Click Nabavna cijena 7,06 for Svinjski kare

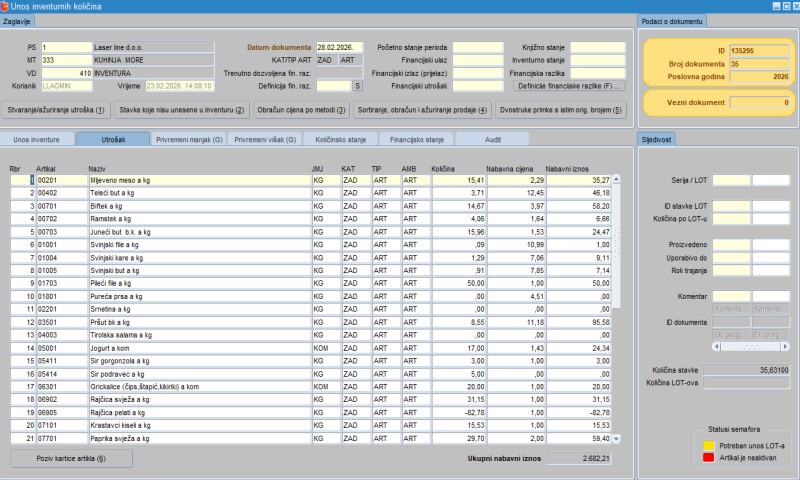(516, 258)
